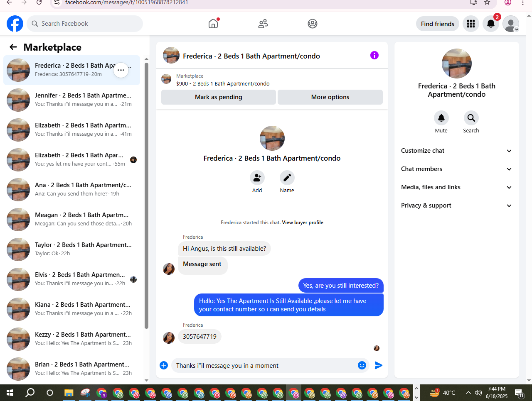Add people to the chat

point(257,178)
